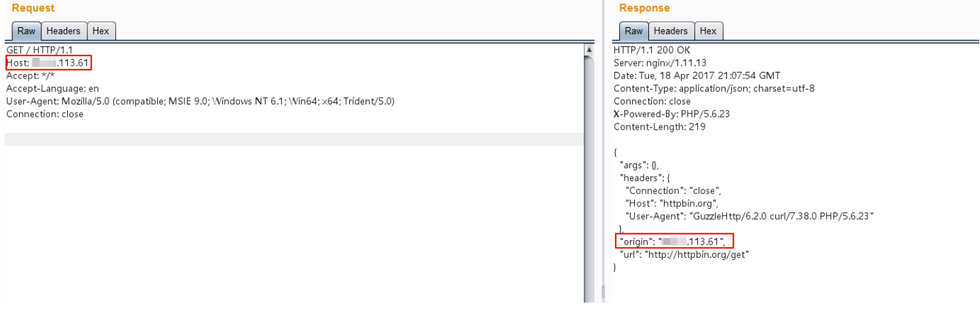Switch to the Response Raw tab
980x310 pixels.
tap(633, 31)
